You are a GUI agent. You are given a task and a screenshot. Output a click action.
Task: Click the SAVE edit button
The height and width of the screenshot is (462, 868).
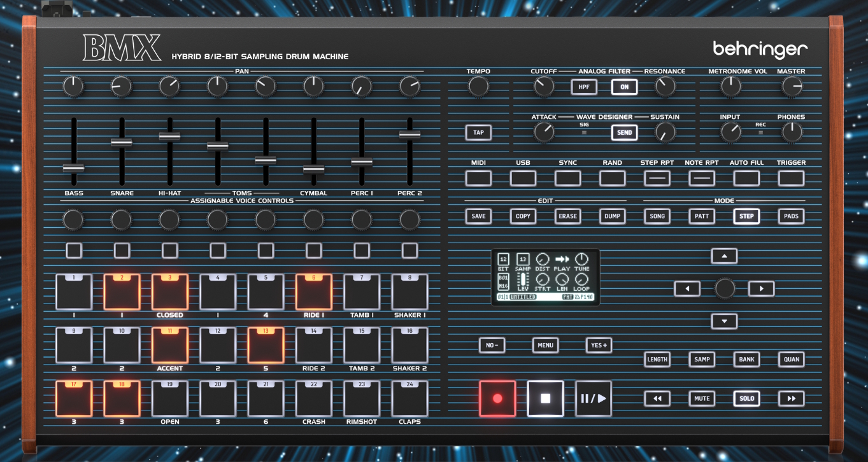click(478, 216)
